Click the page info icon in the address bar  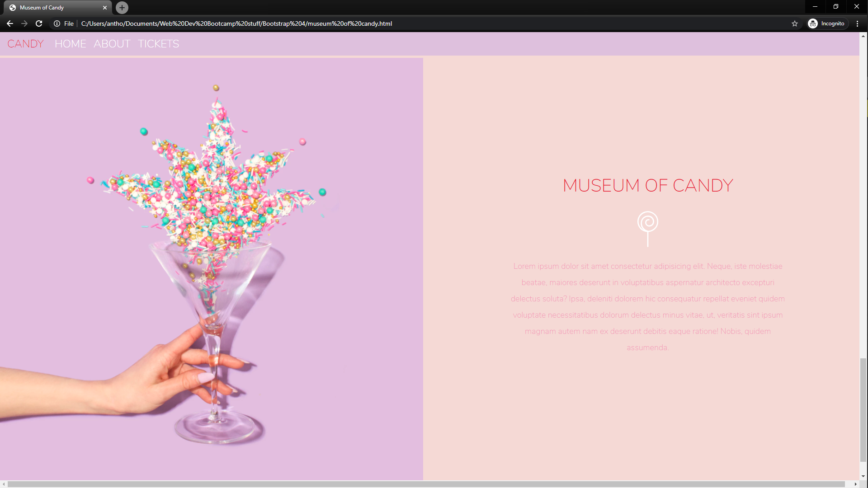coord(56,23)
